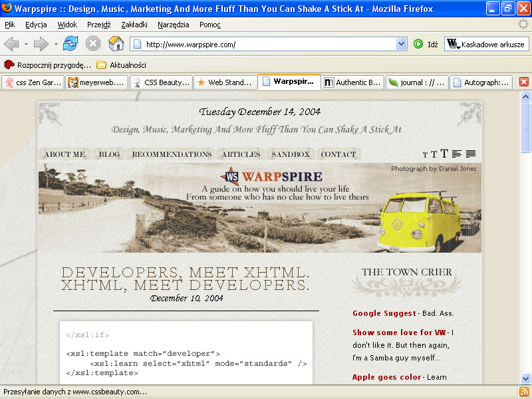Image resolution: width=532 pixels, height=399 pixels.
Task: Open the Apple goes color link
Action: [386, 377]
